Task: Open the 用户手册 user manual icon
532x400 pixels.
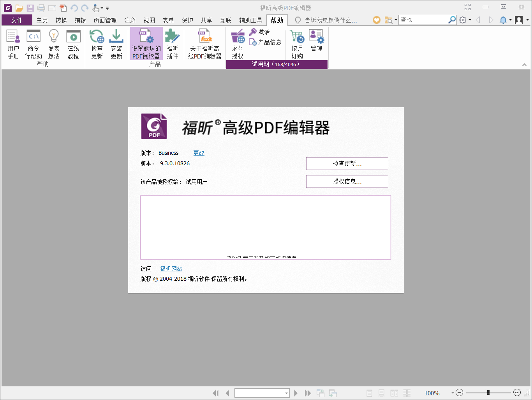Action: pyautogui.click(x=13, y=44)
